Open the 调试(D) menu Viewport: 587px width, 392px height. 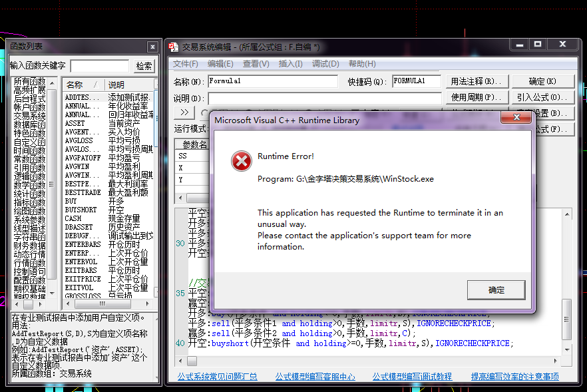pyautogui.click(x=325, y=64)
